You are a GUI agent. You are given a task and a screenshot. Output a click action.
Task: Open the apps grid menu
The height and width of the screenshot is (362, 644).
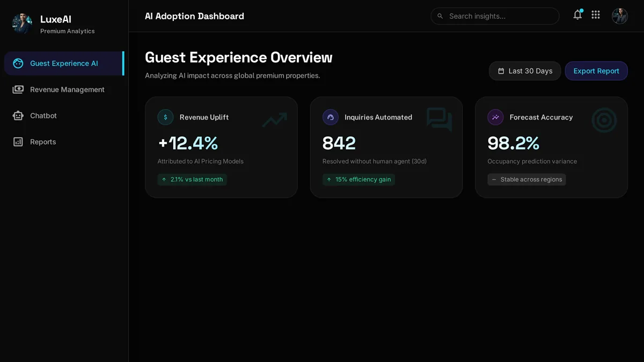596,15
